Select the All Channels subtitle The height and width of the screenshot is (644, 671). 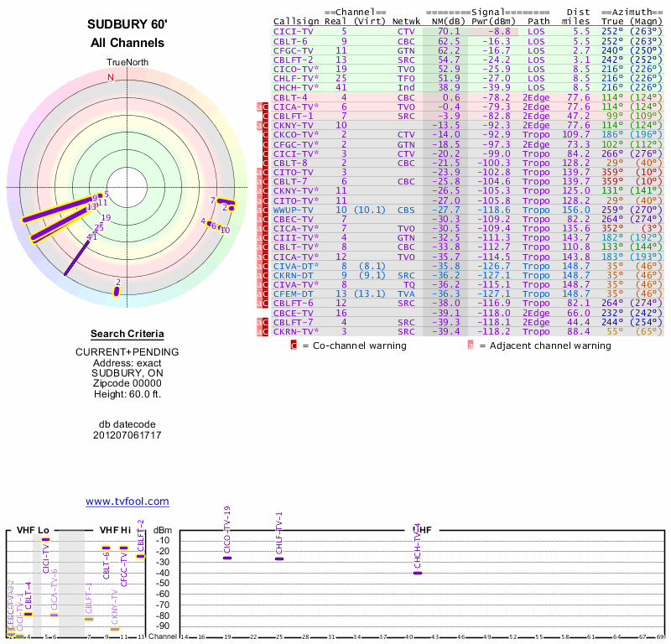(x=127, y=43)
